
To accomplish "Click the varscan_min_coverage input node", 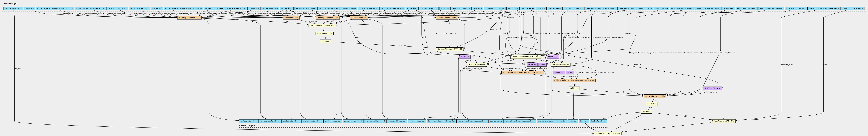I will (x=305, y=8).
